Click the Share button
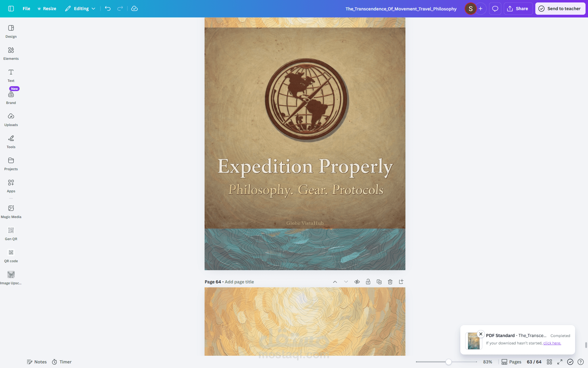The height and width of the screenshot is (368, 588). pos(518,9)
